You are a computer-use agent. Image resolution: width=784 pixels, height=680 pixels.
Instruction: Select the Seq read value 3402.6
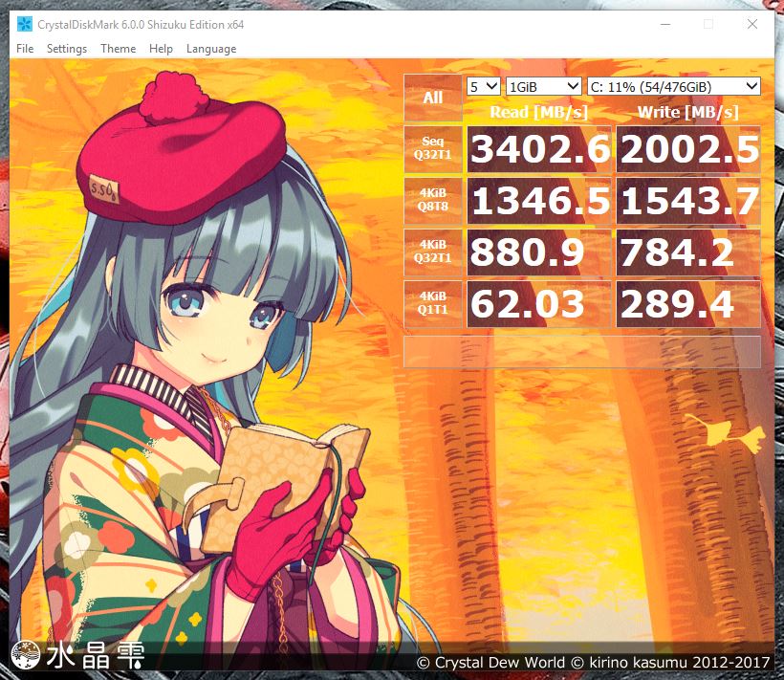point(539,149)
